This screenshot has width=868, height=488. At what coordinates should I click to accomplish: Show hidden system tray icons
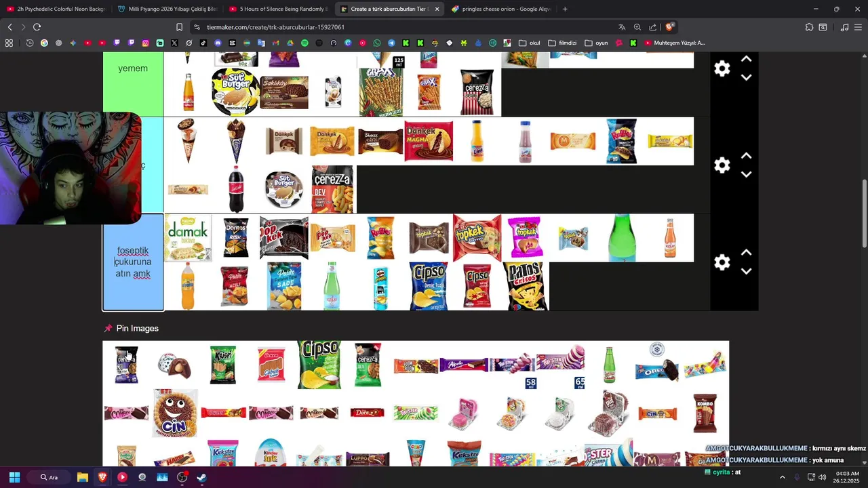(x=782, y=477)
